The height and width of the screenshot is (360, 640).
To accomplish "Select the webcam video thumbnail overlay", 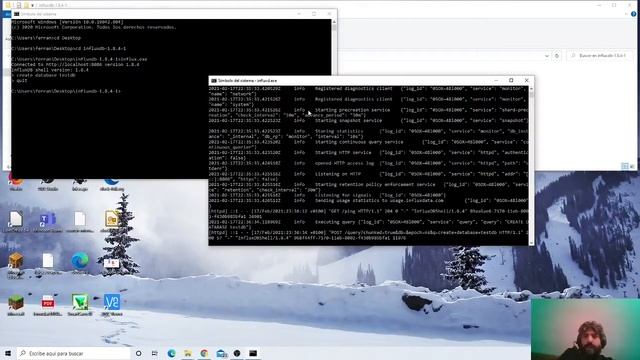I will click(585, 329).
